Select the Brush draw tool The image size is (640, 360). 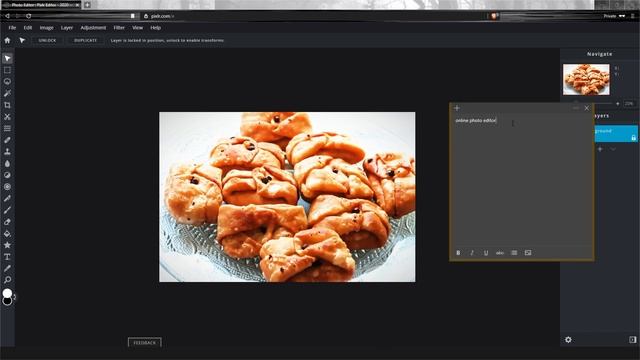pos(7,210)
